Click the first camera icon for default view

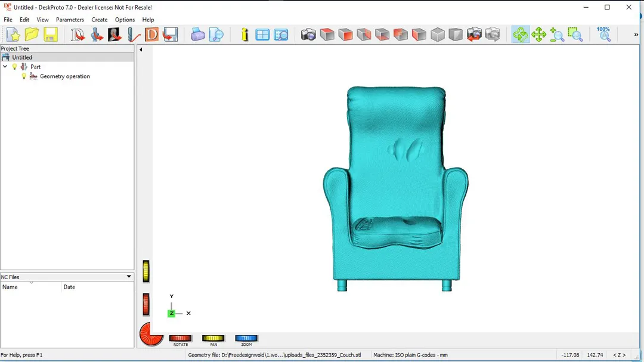(x=308, y=35)
